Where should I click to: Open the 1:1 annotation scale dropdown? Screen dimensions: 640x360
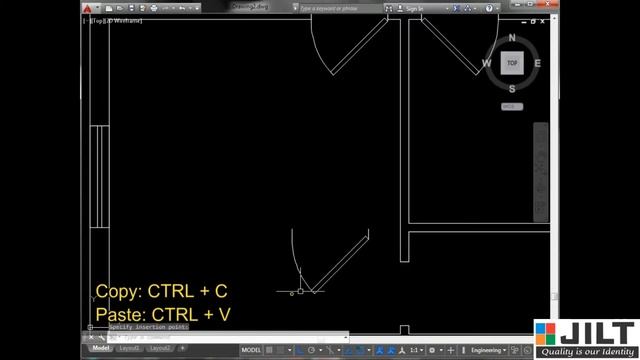point(416,350)
